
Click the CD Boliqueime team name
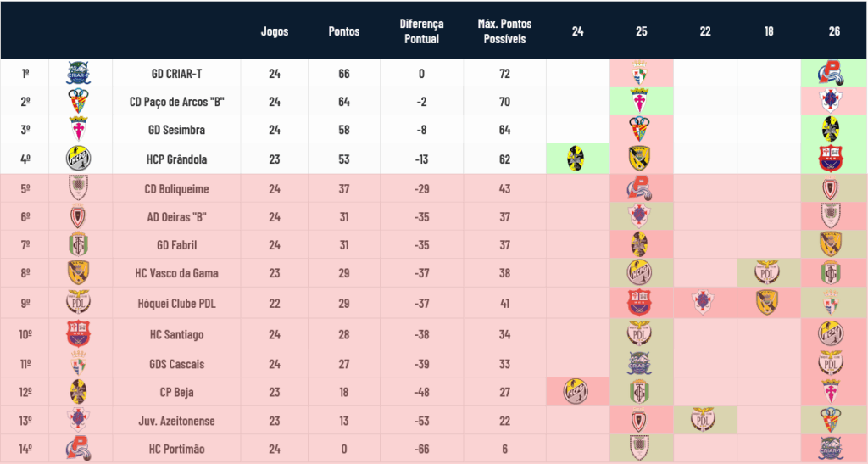176,189
